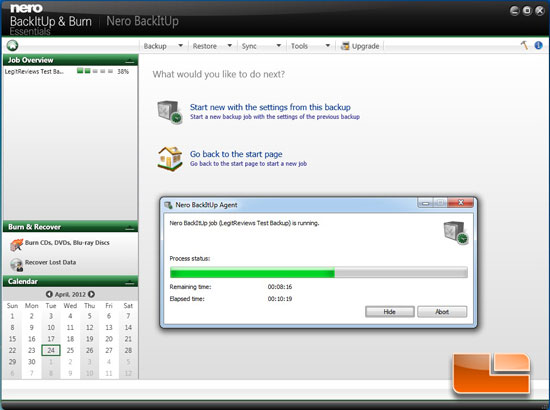The image size is (550, 410).
Task: Open the Backup menu
Action: 155,46
